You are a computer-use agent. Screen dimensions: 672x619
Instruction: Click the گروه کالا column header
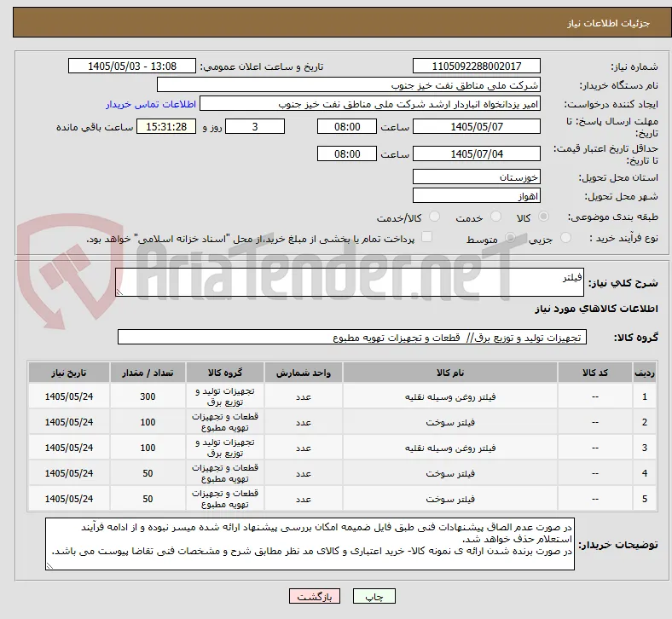[x=225, y=373]
